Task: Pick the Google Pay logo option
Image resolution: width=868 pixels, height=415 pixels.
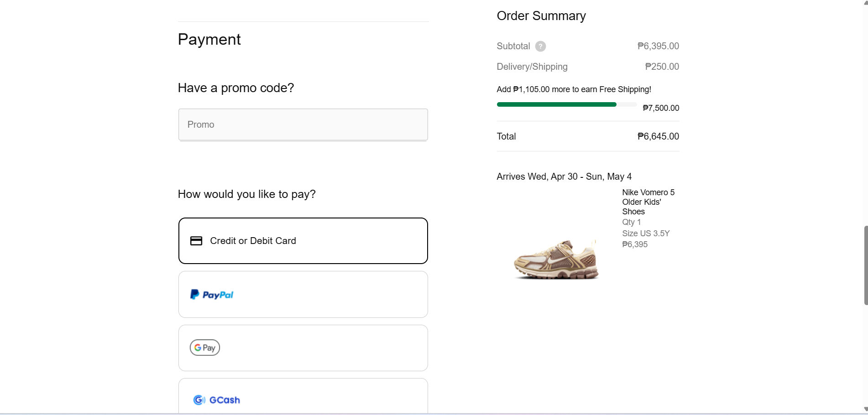Action: click(x=205, y=348)
